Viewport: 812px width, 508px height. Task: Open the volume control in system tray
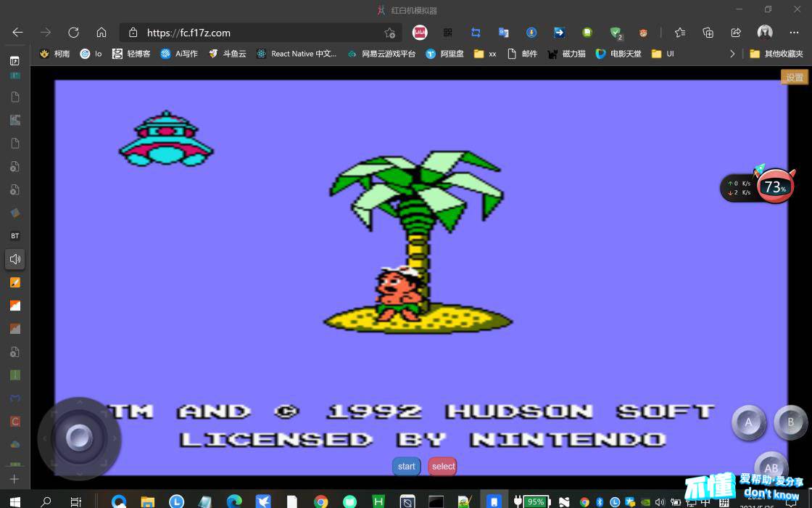(x=660, y=501)
